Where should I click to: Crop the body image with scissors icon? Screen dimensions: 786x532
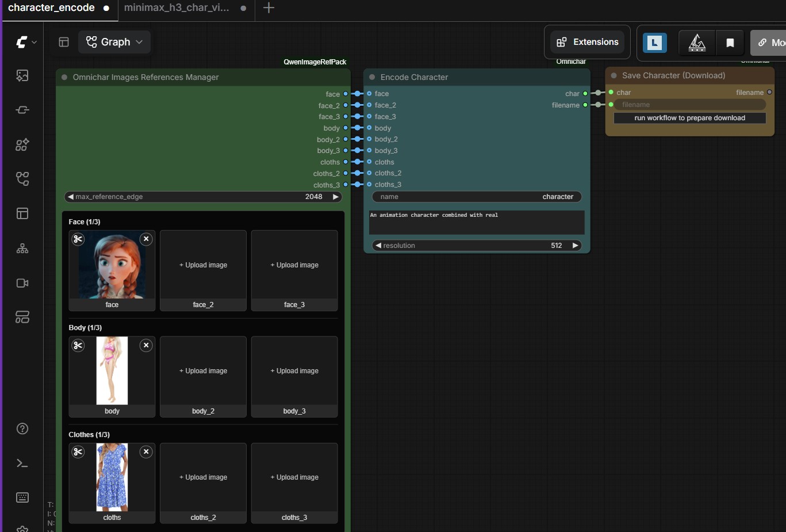(78, 345)
